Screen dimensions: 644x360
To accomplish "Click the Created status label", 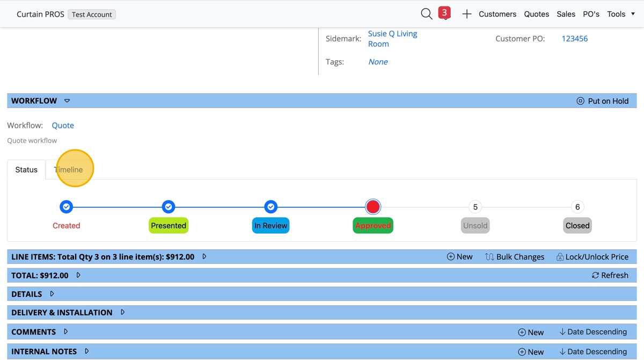I will coord(66,226).
